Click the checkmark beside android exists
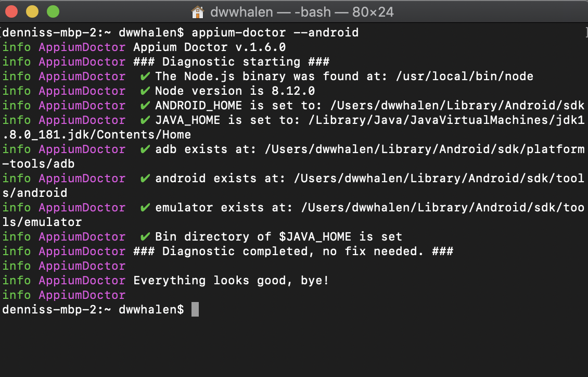 145,179
